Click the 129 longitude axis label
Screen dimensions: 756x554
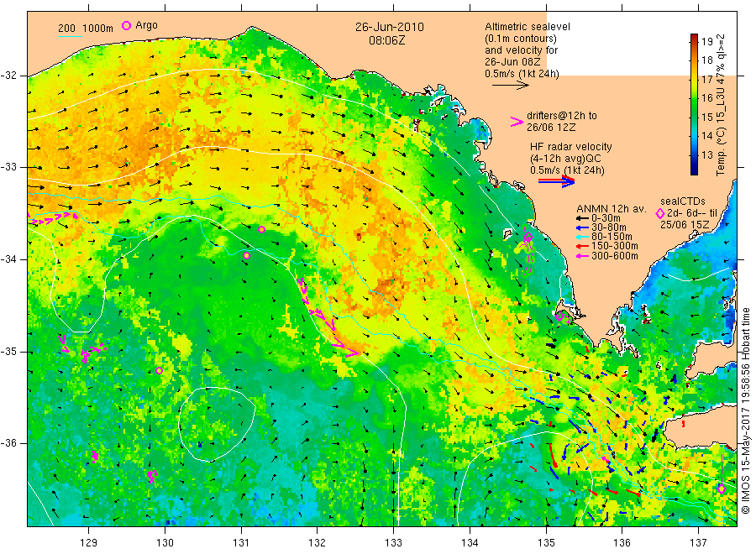(89, 543)
